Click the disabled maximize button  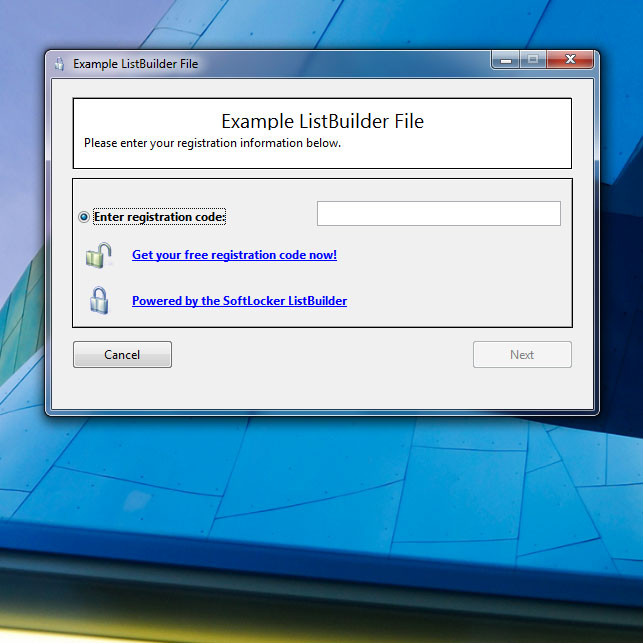tap(533, 60)
